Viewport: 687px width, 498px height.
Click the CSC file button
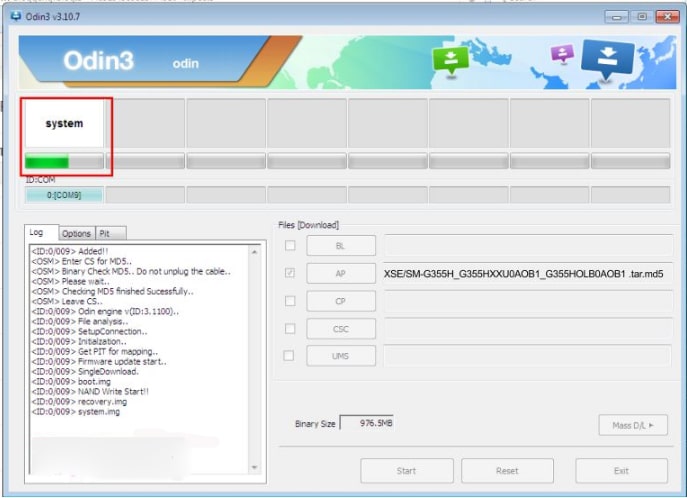pyautogui.click(x=341, y=328)
